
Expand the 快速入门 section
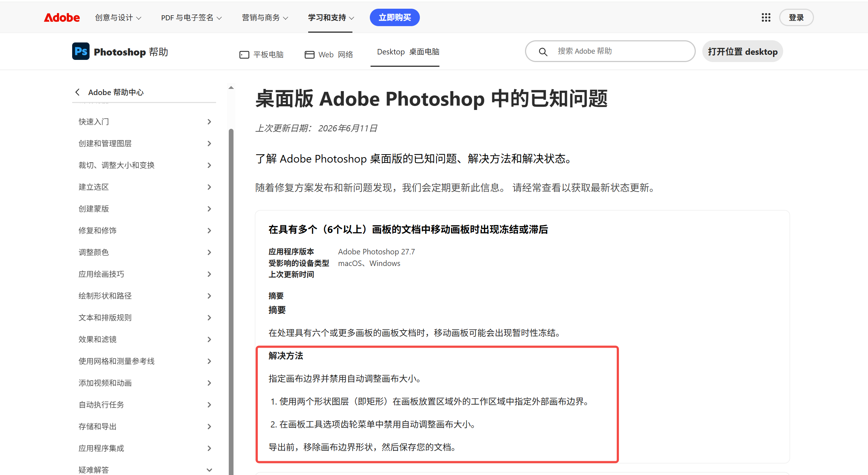(144, 122)
